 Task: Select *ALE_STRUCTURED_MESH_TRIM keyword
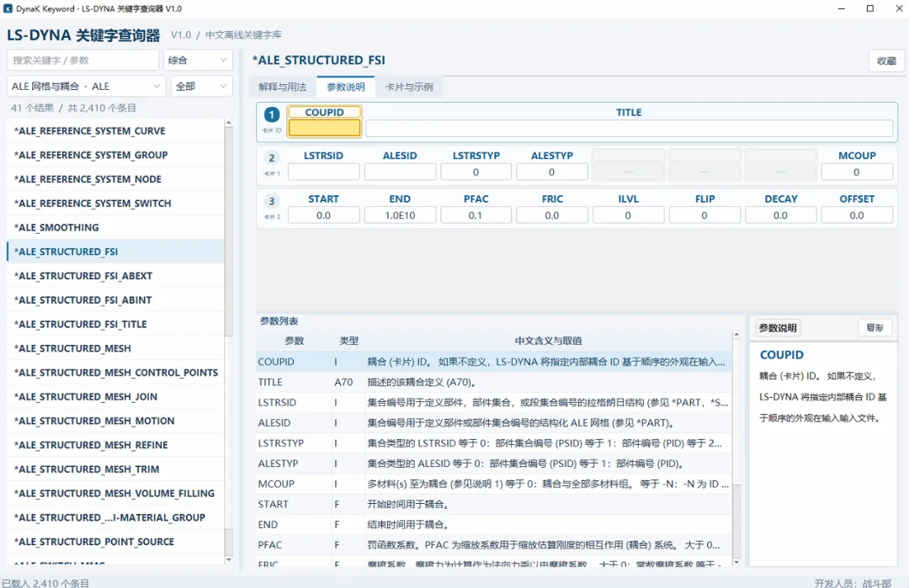[x=115, y=469]
